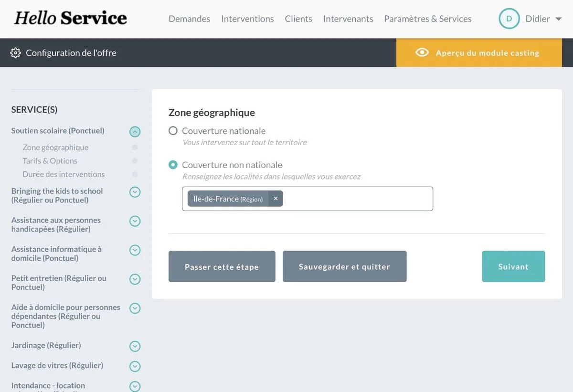Image resolution: width=573 pixels, height=392 pixels.
Task: Click the Didier avatar circle
Action: [509, 19]
